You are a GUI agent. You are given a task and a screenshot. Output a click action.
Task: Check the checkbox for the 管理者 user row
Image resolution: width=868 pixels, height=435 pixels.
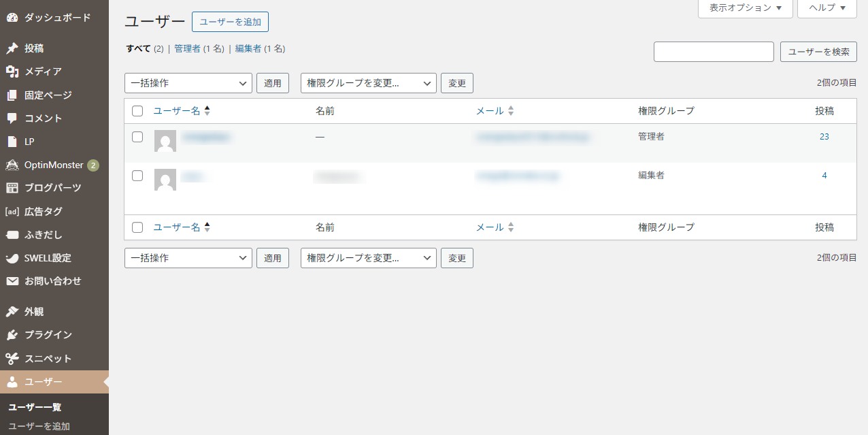(x=137, y=136)
